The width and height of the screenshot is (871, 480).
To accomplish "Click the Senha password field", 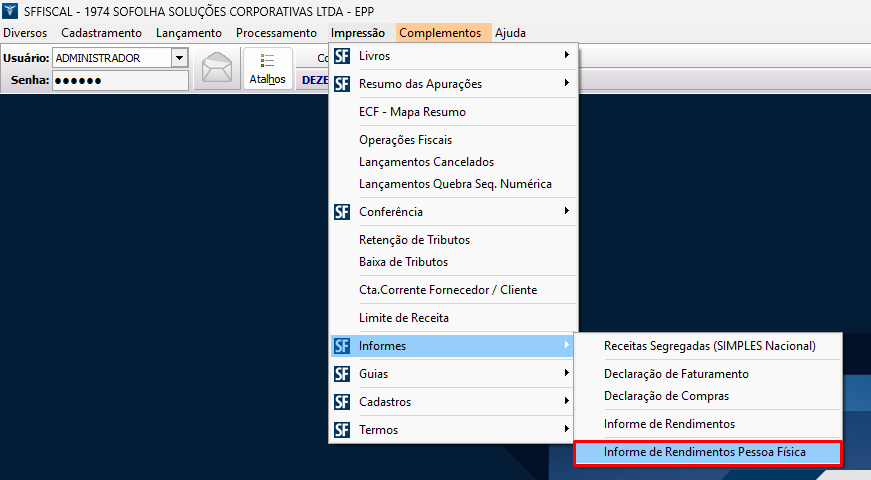I will (120, 80).
